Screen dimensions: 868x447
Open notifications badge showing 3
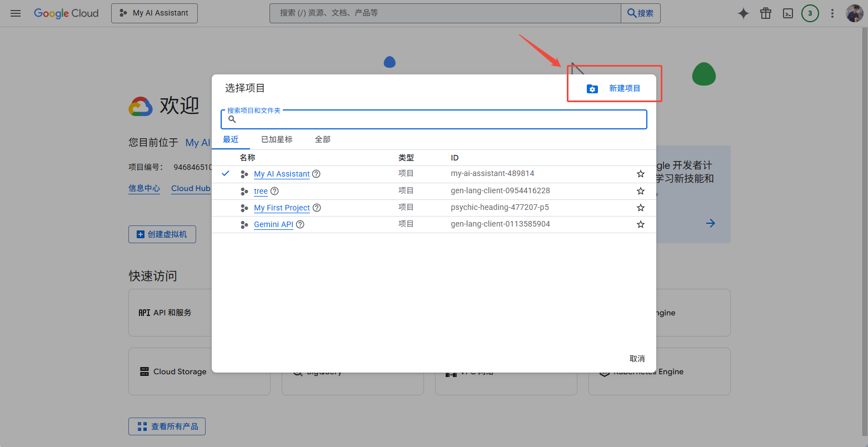click(x=810, y=13)
